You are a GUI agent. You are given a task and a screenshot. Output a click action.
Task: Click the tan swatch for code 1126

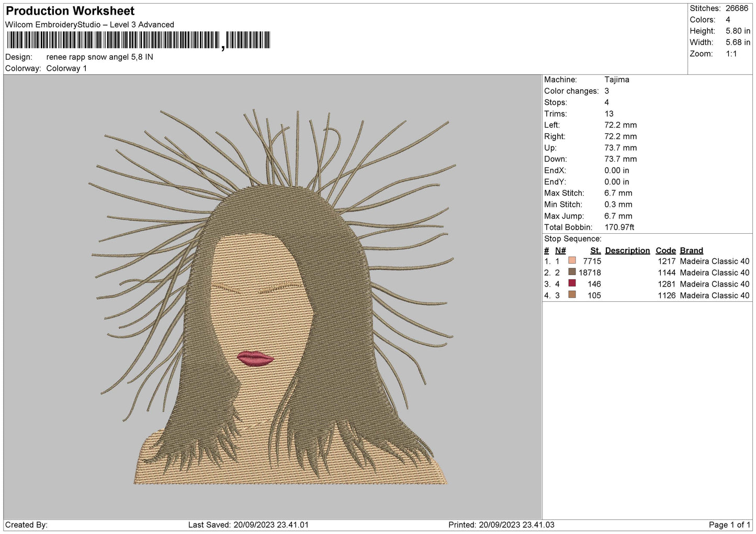click(572, 295)
